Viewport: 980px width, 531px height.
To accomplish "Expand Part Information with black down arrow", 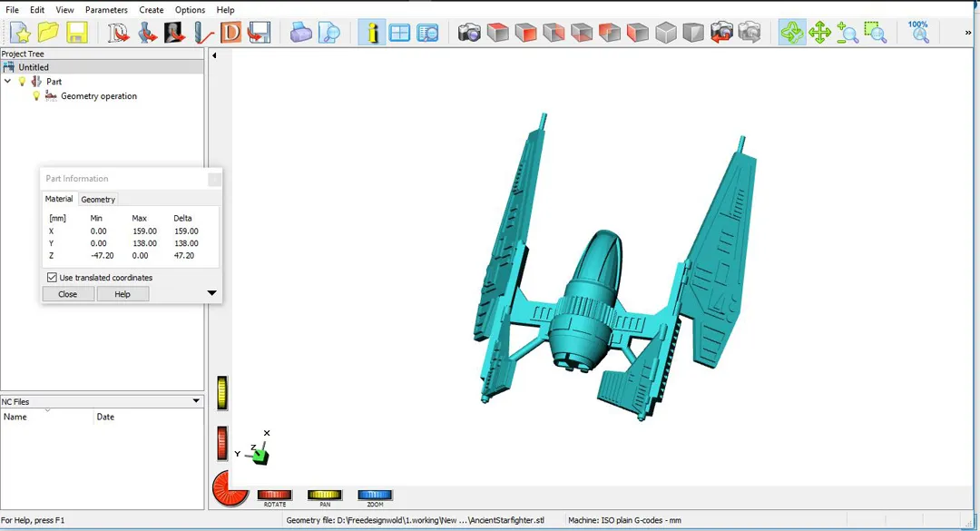I will pos(211,292).
